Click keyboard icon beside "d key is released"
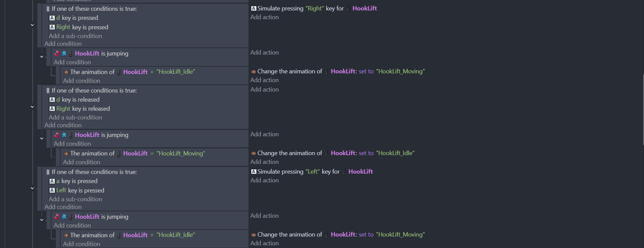Image resolution: width=644 pixels, height=248 pixels. coord(52,100)
